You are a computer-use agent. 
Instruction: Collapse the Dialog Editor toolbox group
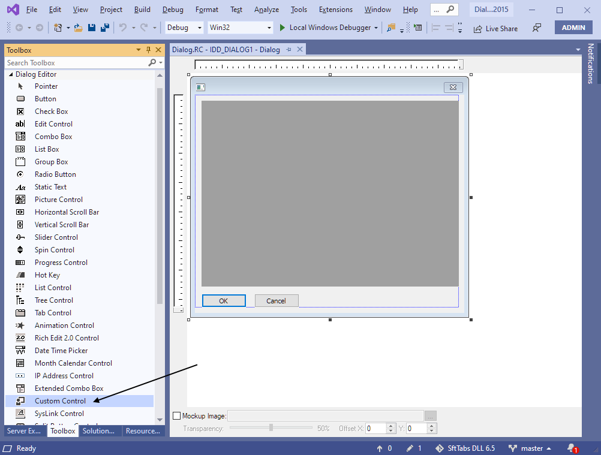[x=11, y=74]
